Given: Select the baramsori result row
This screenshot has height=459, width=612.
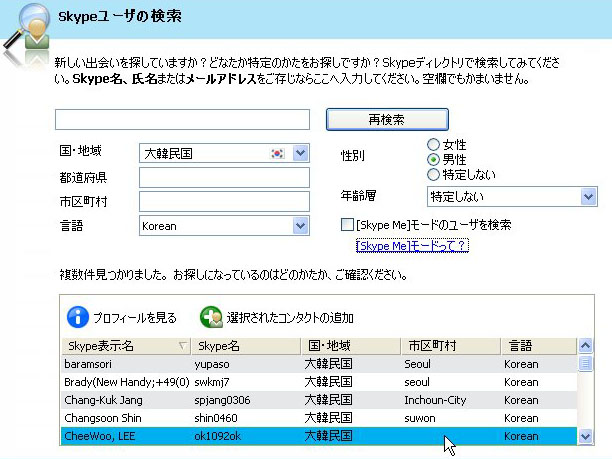Looking at the screenshot, I should (319, 364).
